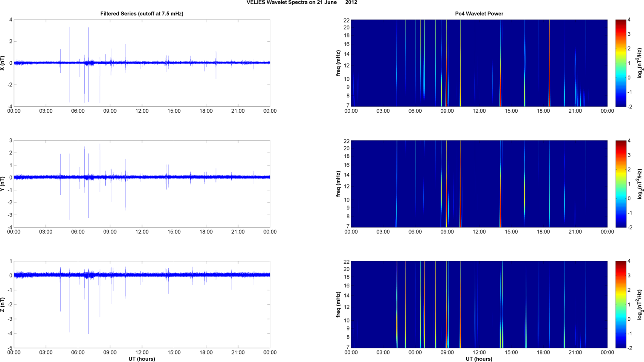Click the top wavelet panel's colorbar
The width and height of the screenshot is (644, 362).
coord(621,63)
